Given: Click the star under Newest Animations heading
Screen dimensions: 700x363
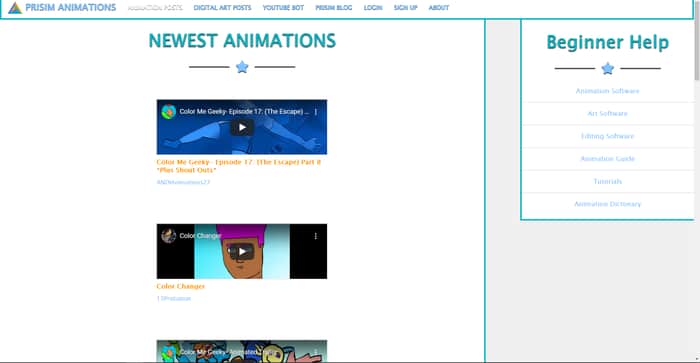Looking at the screenshot, I should pyautogui.click(x=242, y=67).
